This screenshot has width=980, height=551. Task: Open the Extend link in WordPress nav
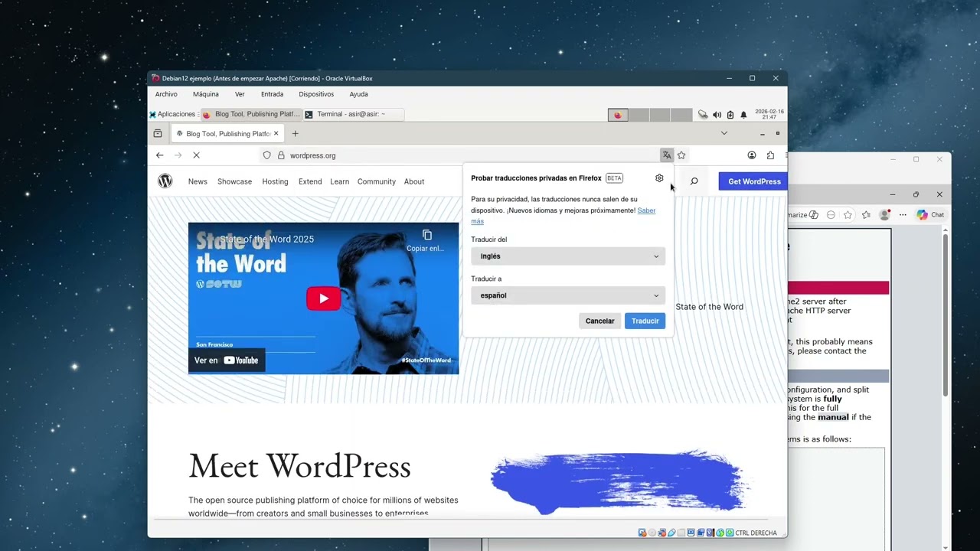point(310,181)
